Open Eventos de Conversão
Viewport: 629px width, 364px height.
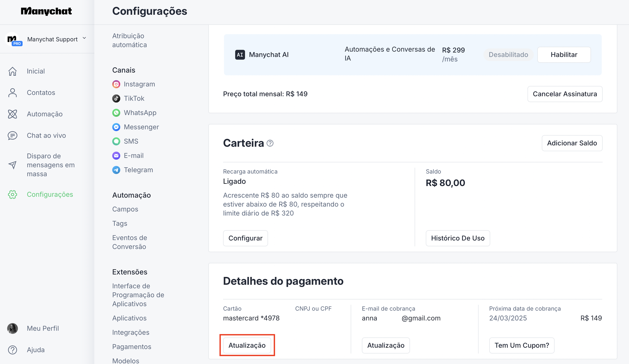(x=129, y=242)
